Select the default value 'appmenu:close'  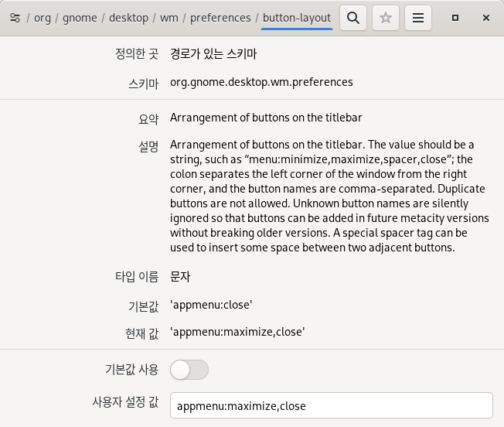tap(211, 305)
